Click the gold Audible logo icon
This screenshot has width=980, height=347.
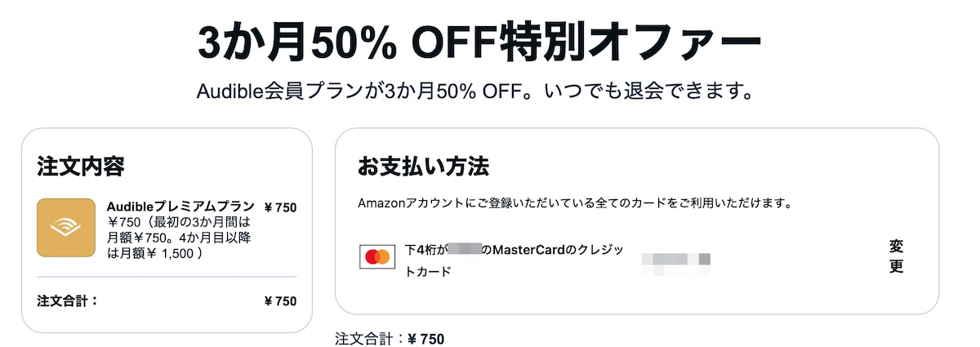(x=66, y=228)
